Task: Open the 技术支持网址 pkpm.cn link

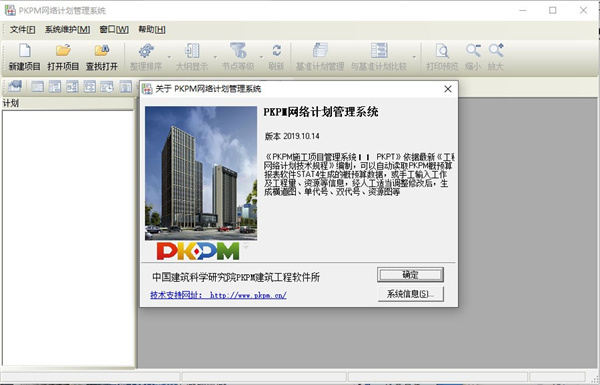Action: click(218, 295)
